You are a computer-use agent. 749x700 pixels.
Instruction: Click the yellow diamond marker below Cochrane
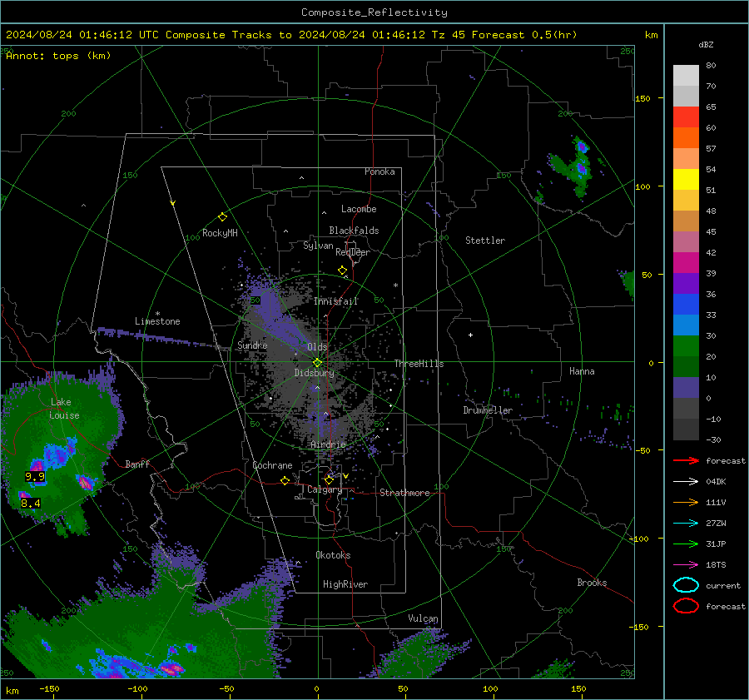tap(285, 481)
